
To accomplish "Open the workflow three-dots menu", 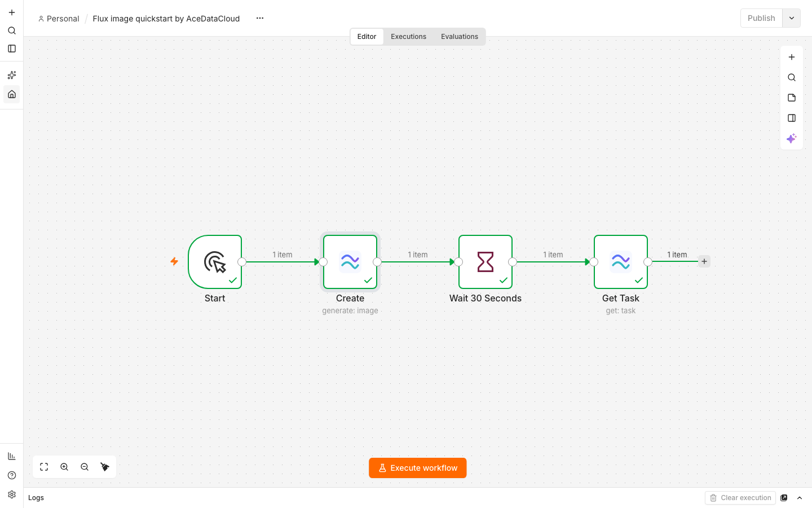I will pyautogui.click(x=260, y=18).
